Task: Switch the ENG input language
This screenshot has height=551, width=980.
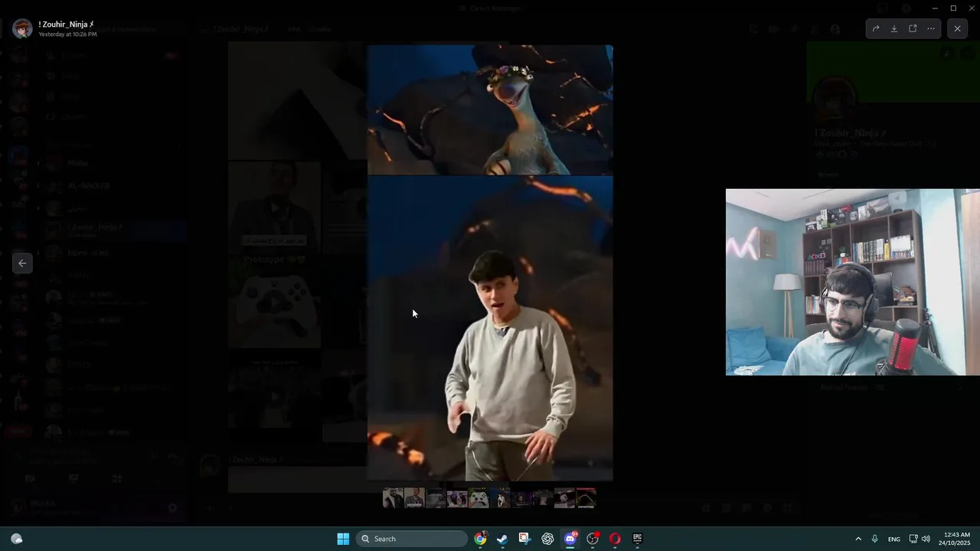Action: coord(894,540)
